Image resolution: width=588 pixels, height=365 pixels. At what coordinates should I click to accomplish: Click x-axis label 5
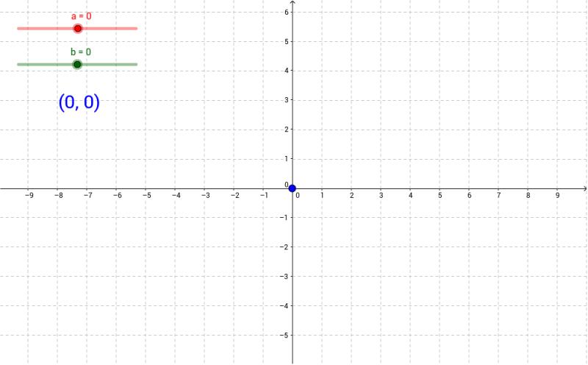[x=440, y=195]
